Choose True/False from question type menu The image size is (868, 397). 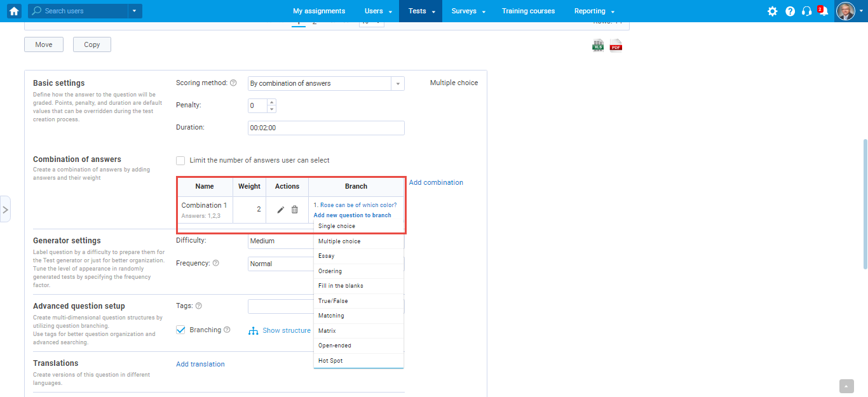tap(333, 301)
